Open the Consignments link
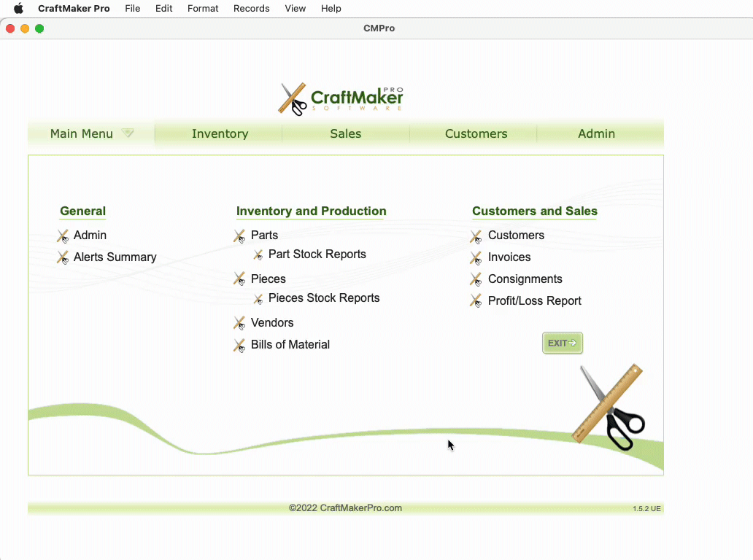This screenshot has height=560, width=753. click(x=525, y=279)
